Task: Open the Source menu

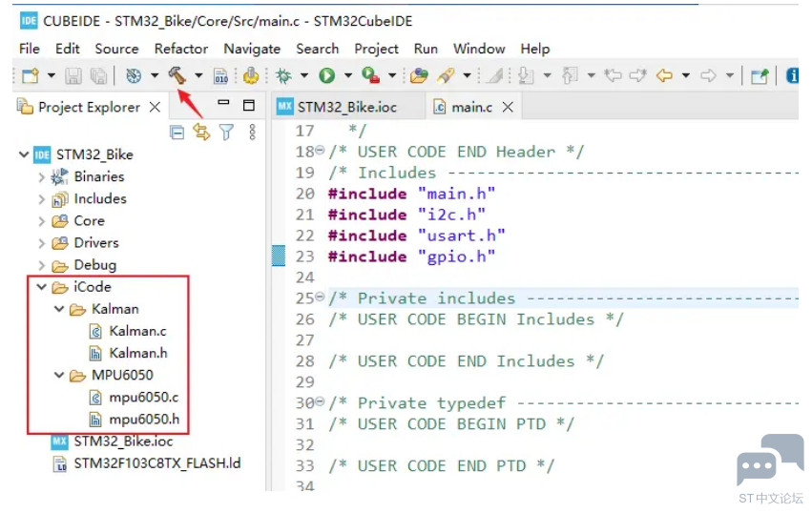Action: (x=116, y=49)
